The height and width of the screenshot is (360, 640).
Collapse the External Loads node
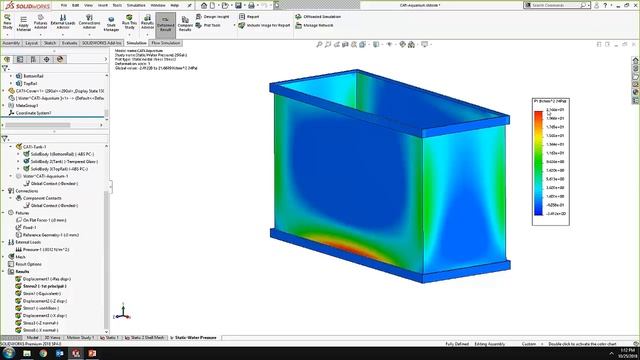coord(4,242)
